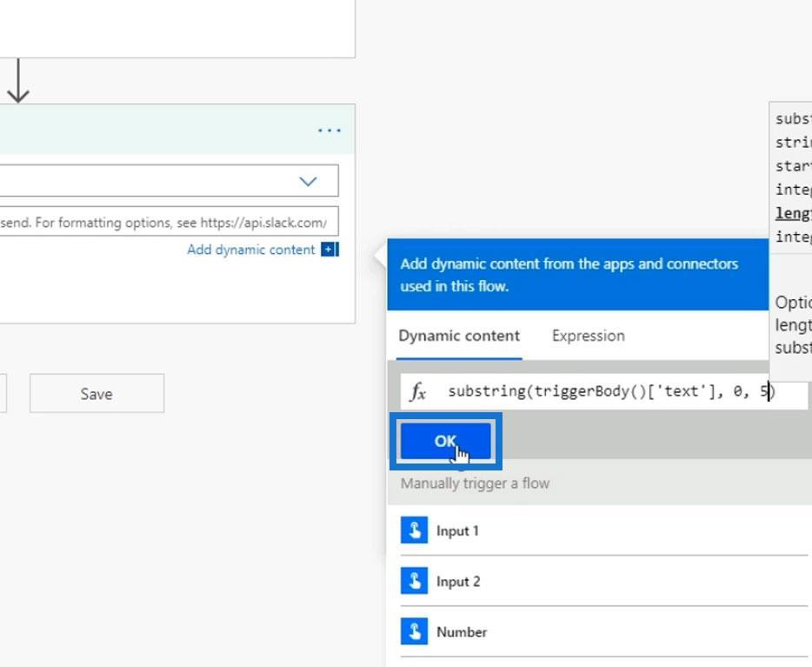This screenshot has width=812, height=667.
Task: Click the fx function icon
Action: [418, 391]
